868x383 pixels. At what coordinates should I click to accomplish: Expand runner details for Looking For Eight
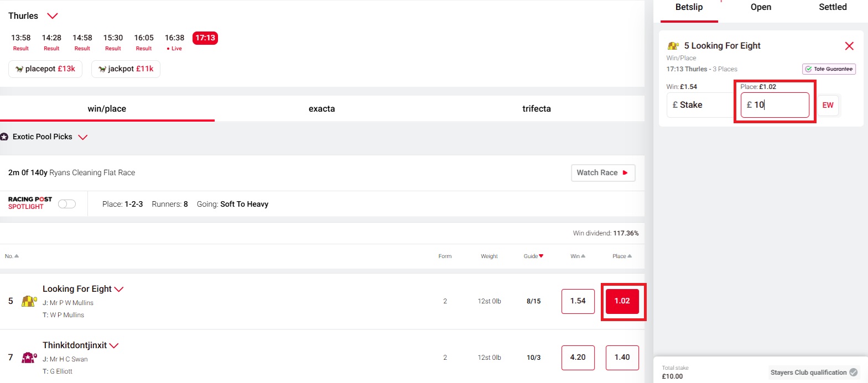119,288
